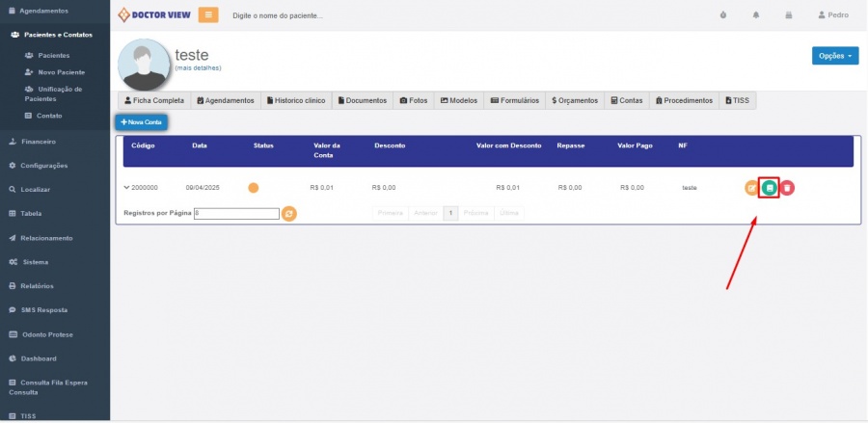Open the Opções dropdown
868x423 pixels.
(834, 56)
